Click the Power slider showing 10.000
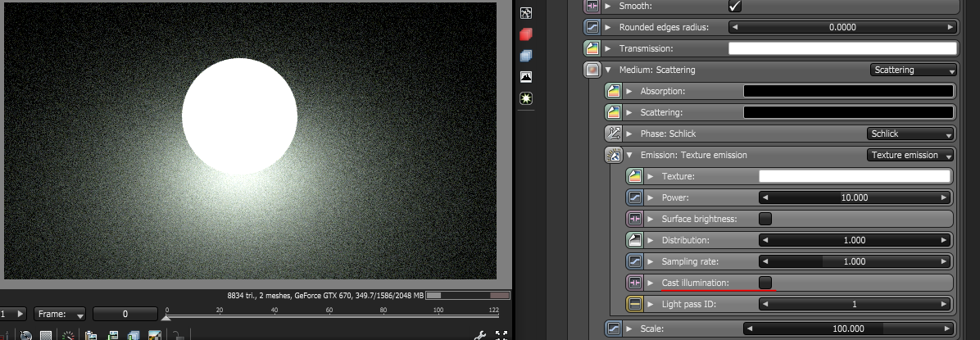This screenshot has height=340, width=980. [x=855, y=197]
